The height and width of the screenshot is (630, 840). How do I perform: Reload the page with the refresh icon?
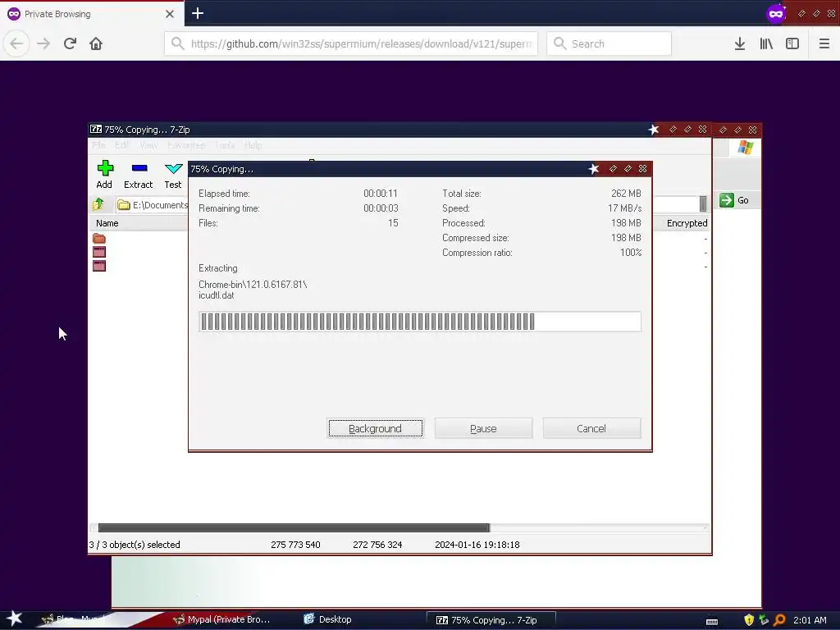(70, 43)
